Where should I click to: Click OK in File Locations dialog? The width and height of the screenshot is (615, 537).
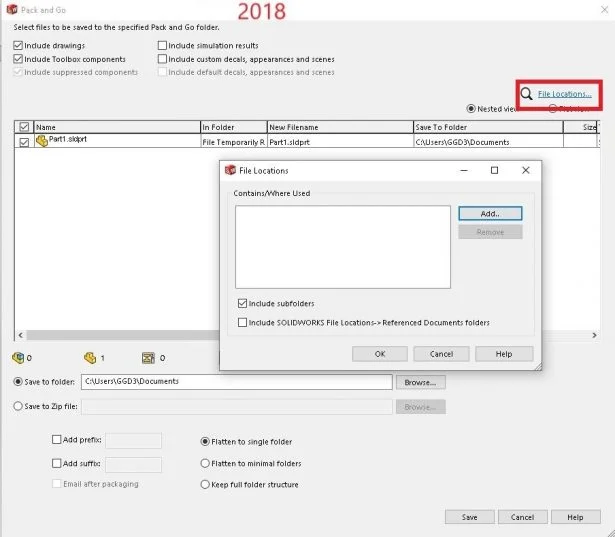click(x=380, y=354)
